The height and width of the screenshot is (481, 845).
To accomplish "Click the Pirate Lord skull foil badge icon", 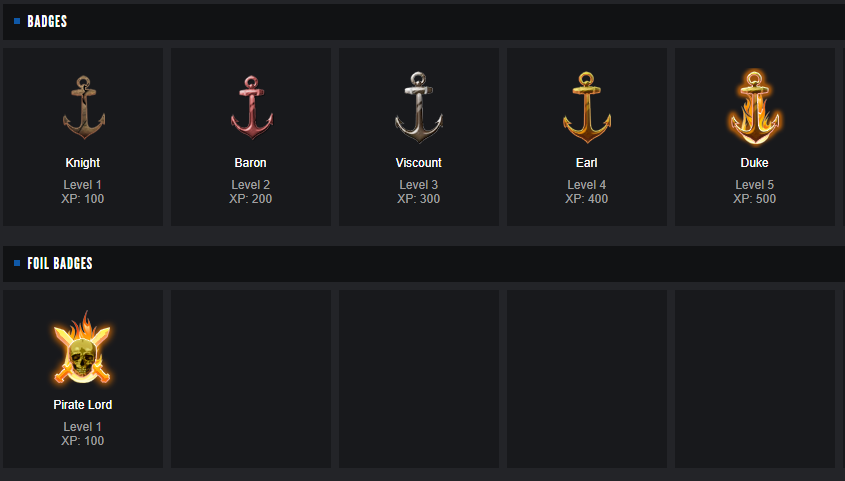I will click(x=83, y=349).
